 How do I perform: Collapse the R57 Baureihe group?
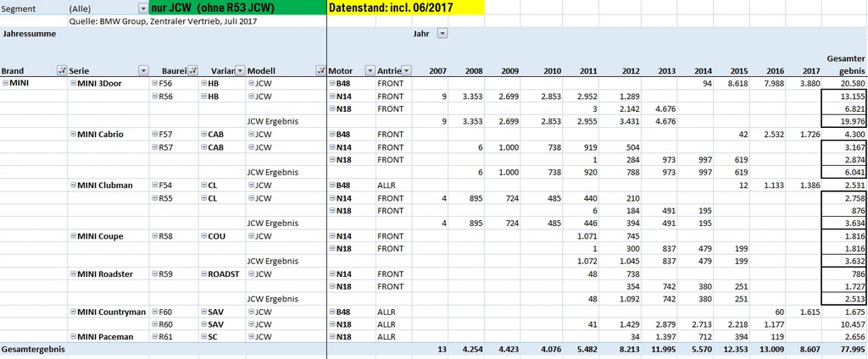tap(154, 147)
